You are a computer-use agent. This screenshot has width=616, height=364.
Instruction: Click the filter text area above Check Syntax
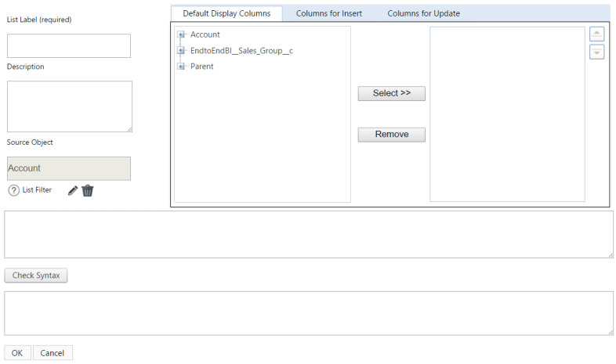click(309, 234)
